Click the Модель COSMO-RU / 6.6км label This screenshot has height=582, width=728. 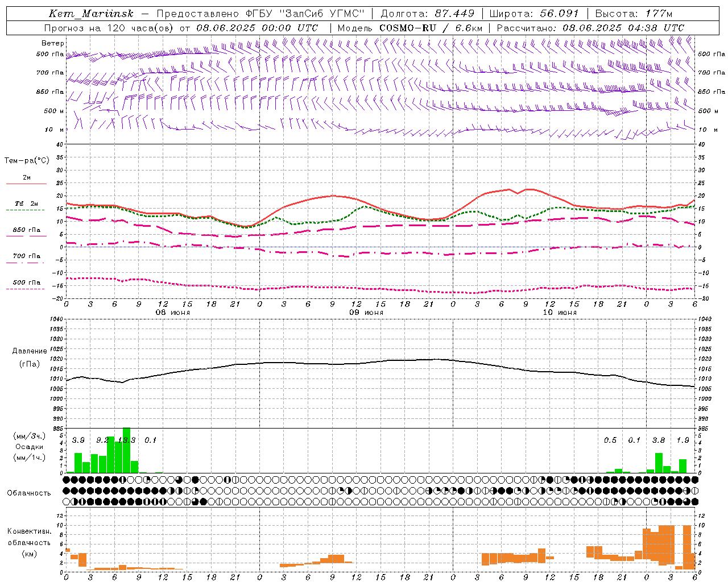click(x=410, y=28)
